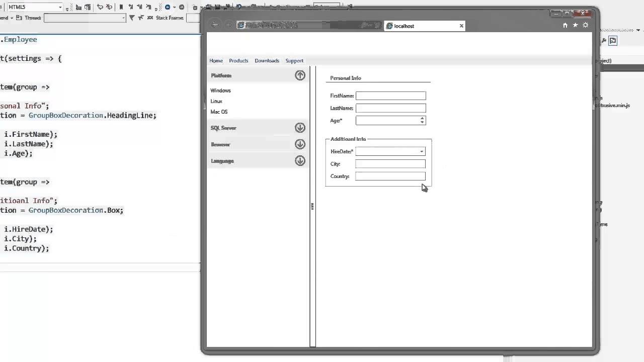Focus the City text field
The image size is (644, 362).
pos(390,164)
